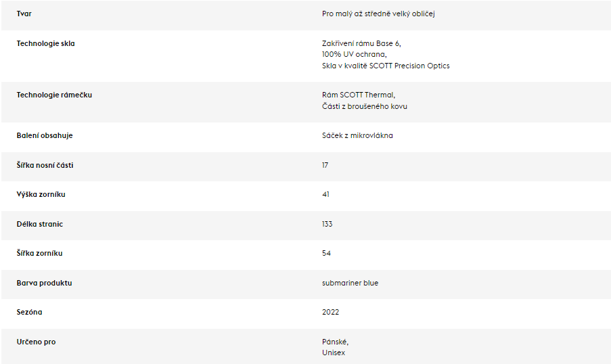
Task: Click the 'Tvar' row label
Action: tap(24, 14)
